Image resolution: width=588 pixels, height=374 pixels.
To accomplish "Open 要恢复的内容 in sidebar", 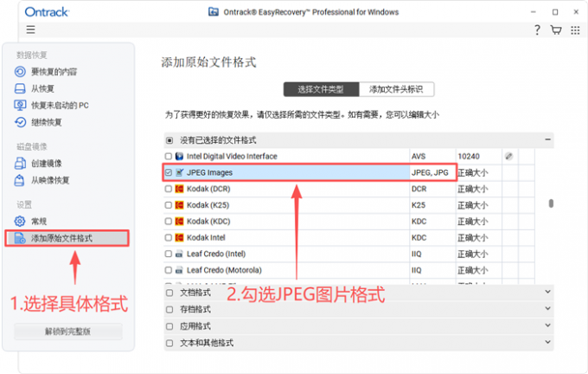I will click(x=54, y=72).
